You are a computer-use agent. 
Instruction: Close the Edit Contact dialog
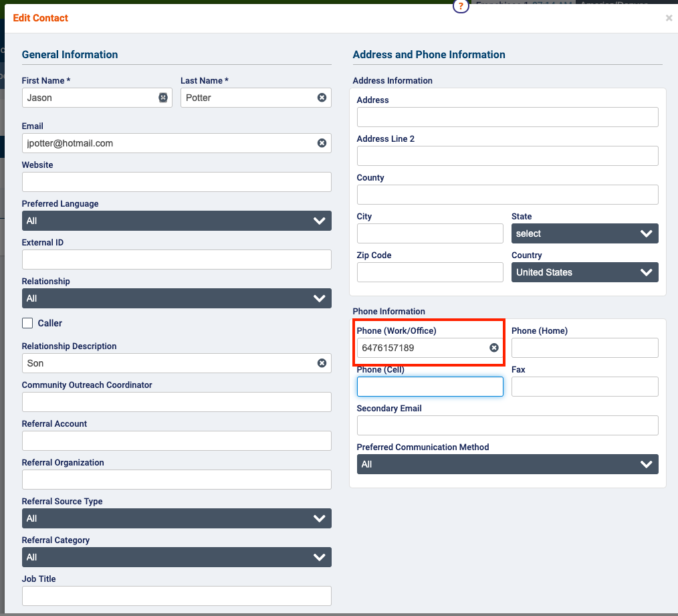[x=669, y=18]
